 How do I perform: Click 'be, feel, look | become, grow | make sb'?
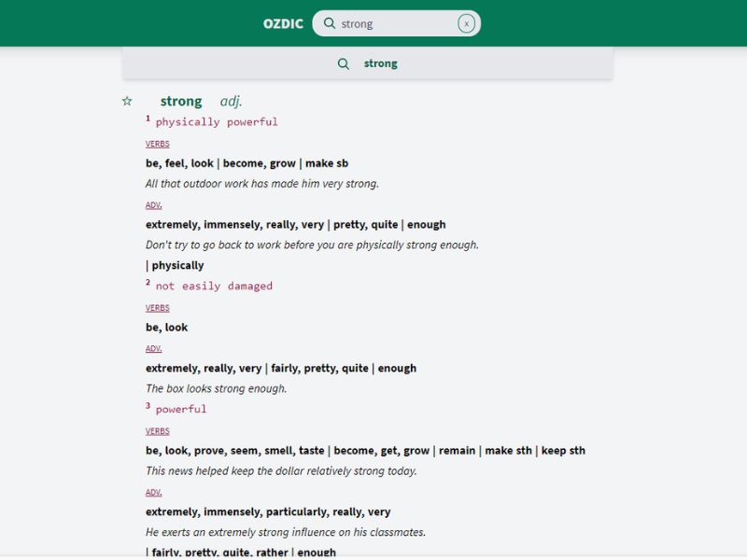tap(247, 163)
